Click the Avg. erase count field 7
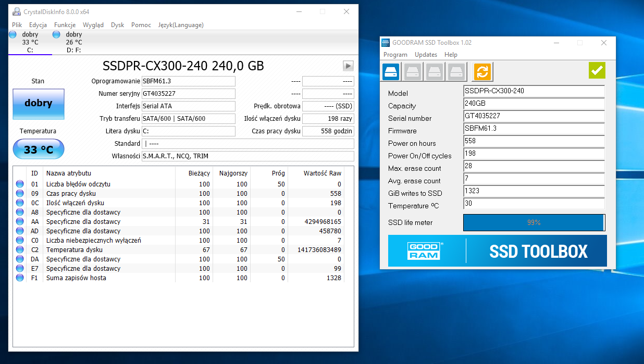The image size is (644, 364). click(534, 179)
